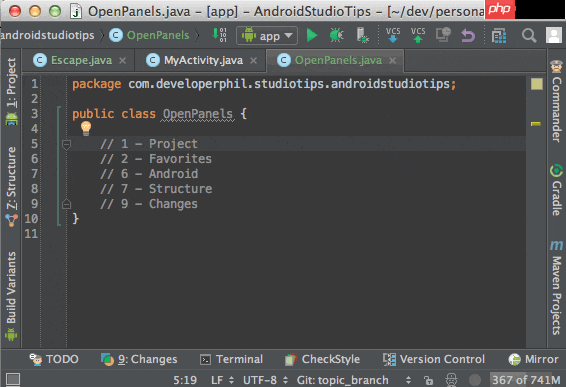
Task: Click the user avatar icon in toolbar
Action: point(554,35)
